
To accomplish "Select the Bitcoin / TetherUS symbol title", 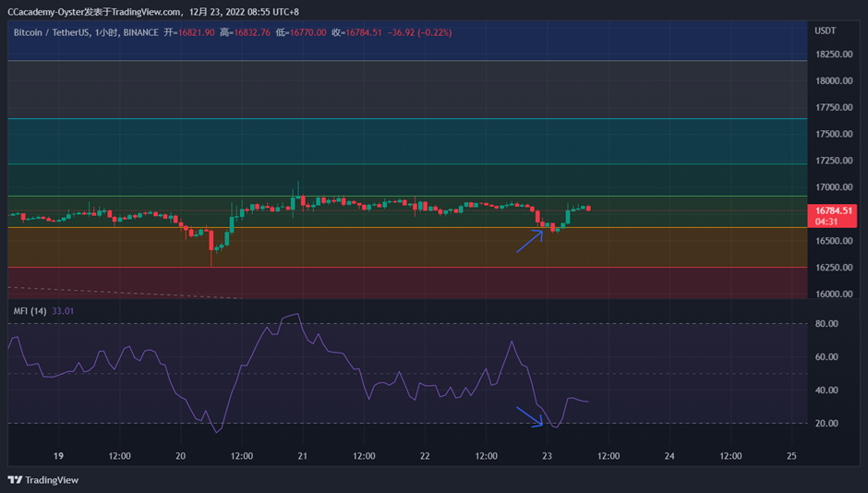I will click(52, 32).
